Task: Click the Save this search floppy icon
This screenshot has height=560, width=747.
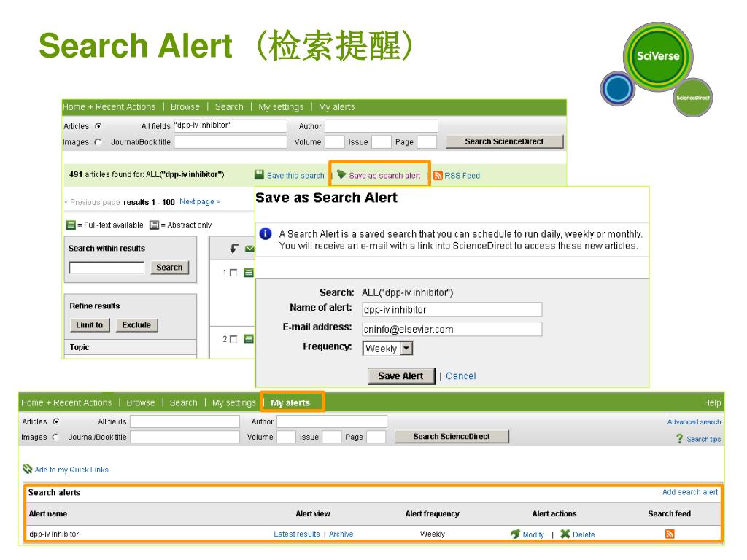Action: (x=259, y=175)
